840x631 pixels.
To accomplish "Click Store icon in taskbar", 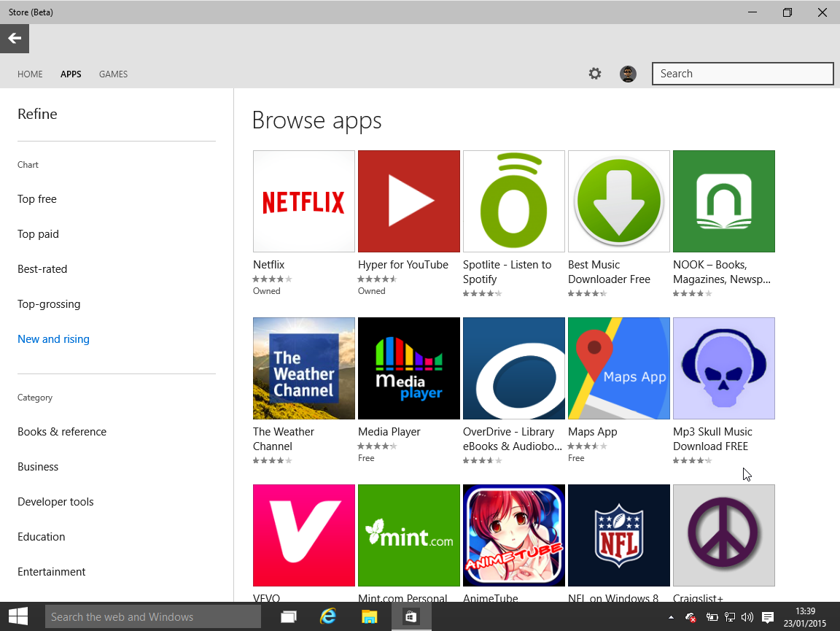I will [411, 617].
